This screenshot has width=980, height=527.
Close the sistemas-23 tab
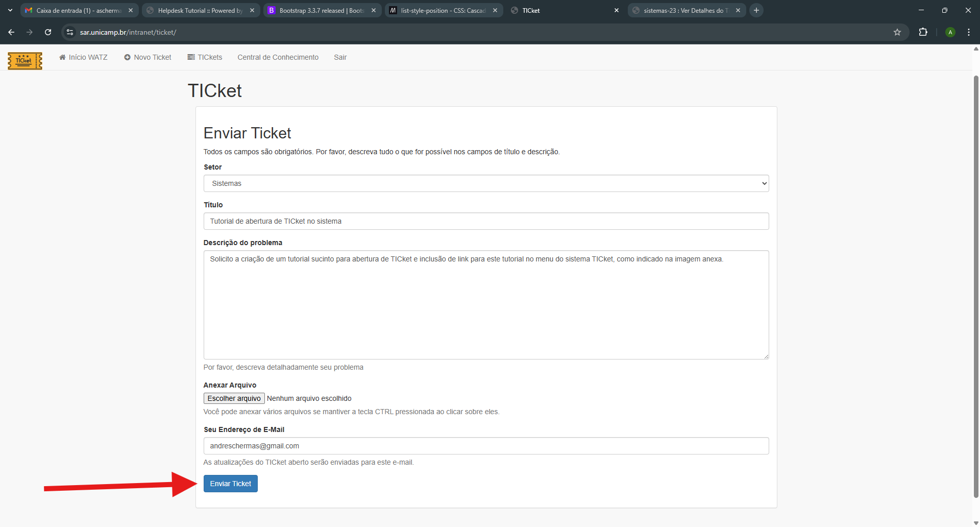[x=738, y=10]
